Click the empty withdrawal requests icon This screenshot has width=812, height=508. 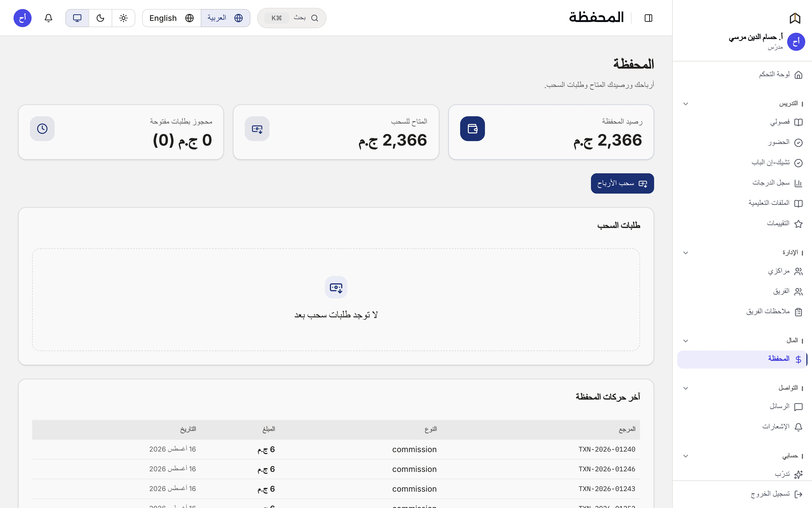pos(336,287)
